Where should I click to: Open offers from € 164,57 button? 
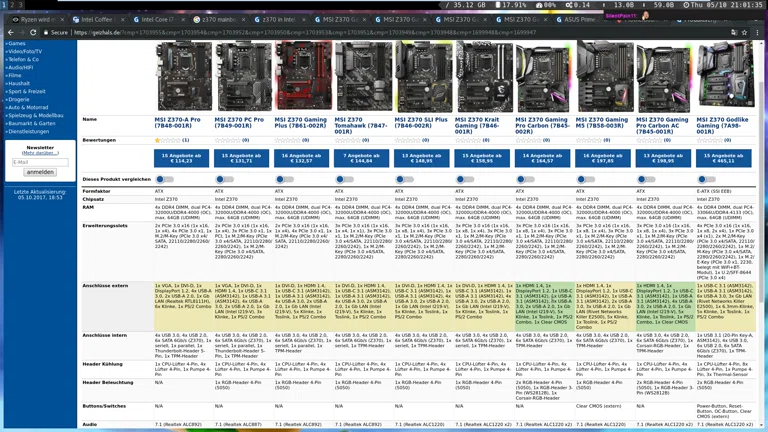[542, 158]
